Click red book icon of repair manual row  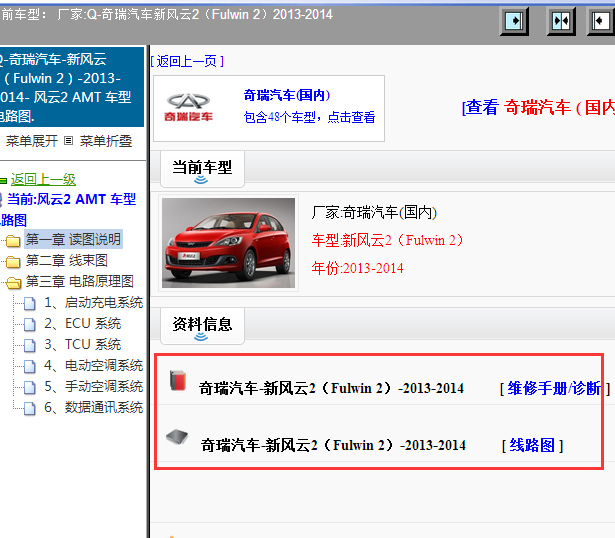pyautogui.click(x=178, y=381)
